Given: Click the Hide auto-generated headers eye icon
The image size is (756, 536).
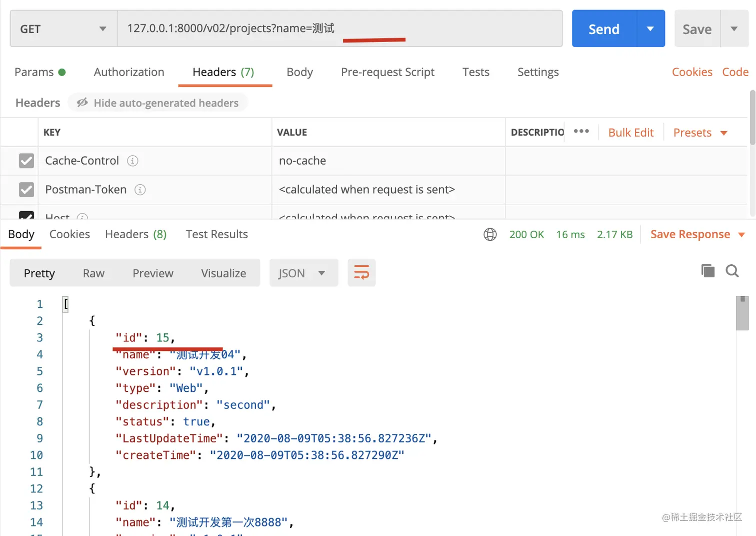Looking at the screenshot, I should 82,103.
